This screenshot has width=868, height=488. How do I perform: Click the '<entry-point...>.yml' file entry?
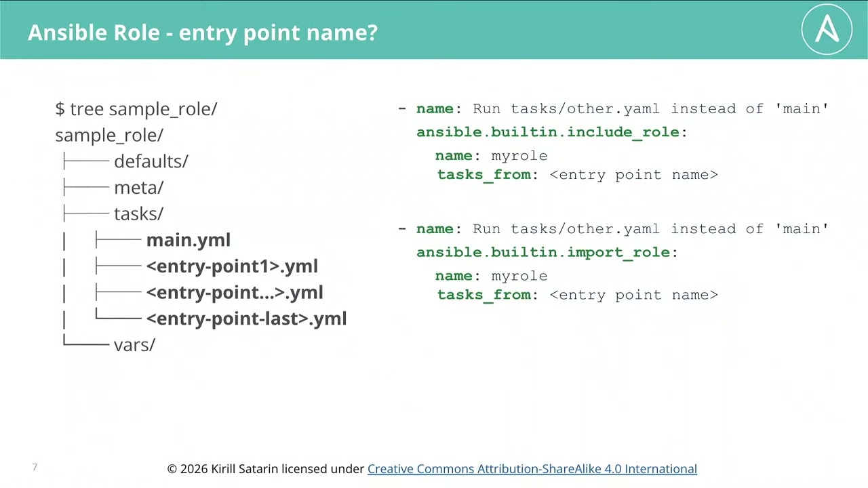point(235,293)
